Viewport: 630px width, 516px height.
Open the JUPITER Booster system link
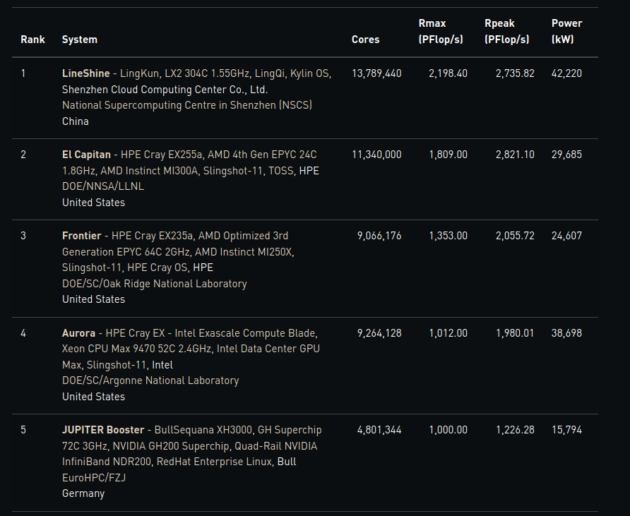click(x=103, y=430)
